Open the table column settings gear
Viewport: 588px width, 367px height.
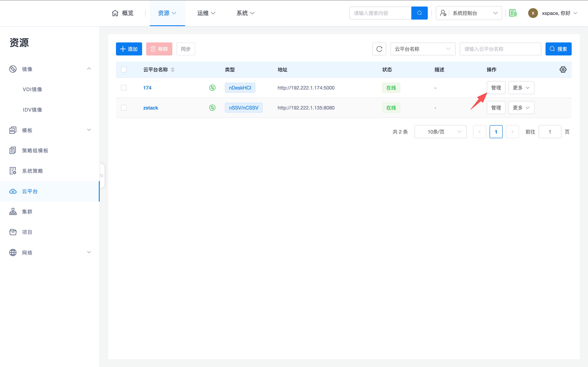tap(563, 70)
